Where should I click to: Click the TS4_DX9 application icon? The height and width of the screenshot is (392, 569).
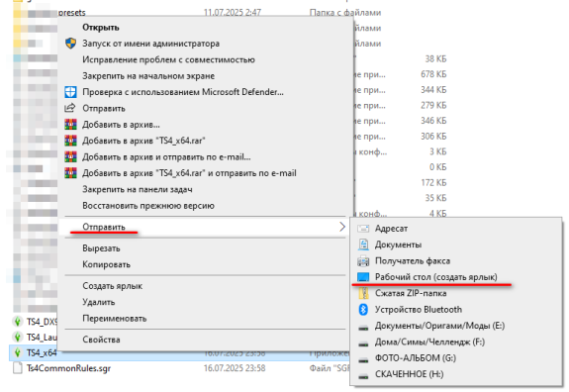[x=17, y=322]
